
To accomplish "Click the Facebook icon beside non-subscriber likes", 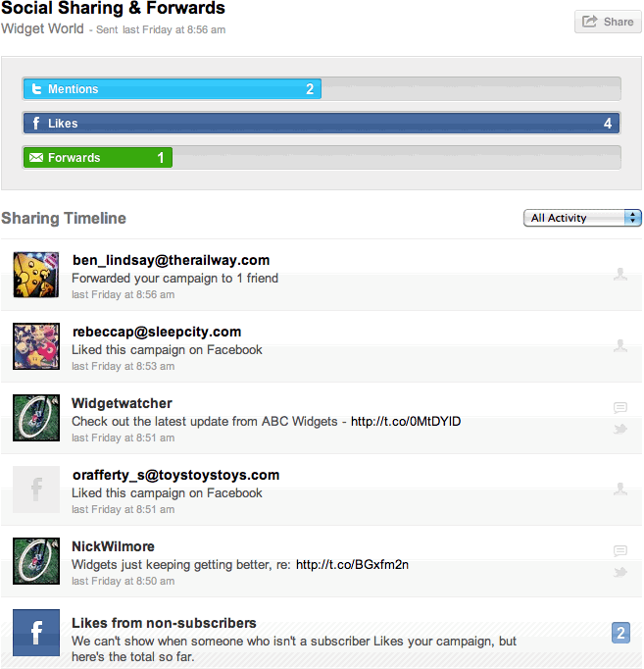I will pyautogui.click(x=36, y=633).
